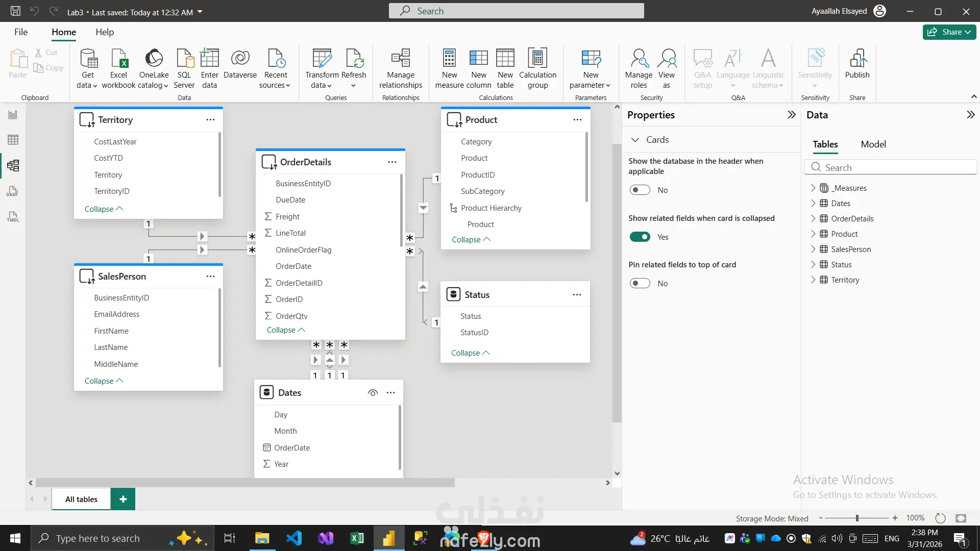Switch to Report view in sidebar
This screenshot has height=551, width=980.
pyautogui.click(x=13, y=115)
